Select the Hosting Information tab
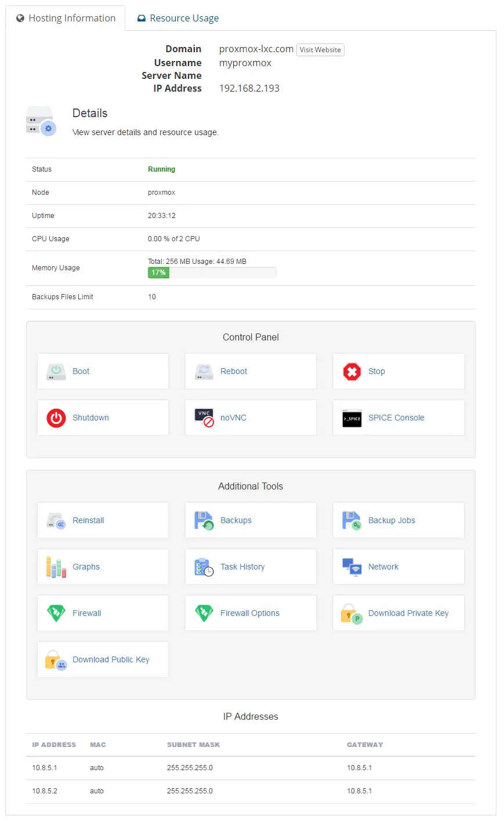 click(66, 18)
